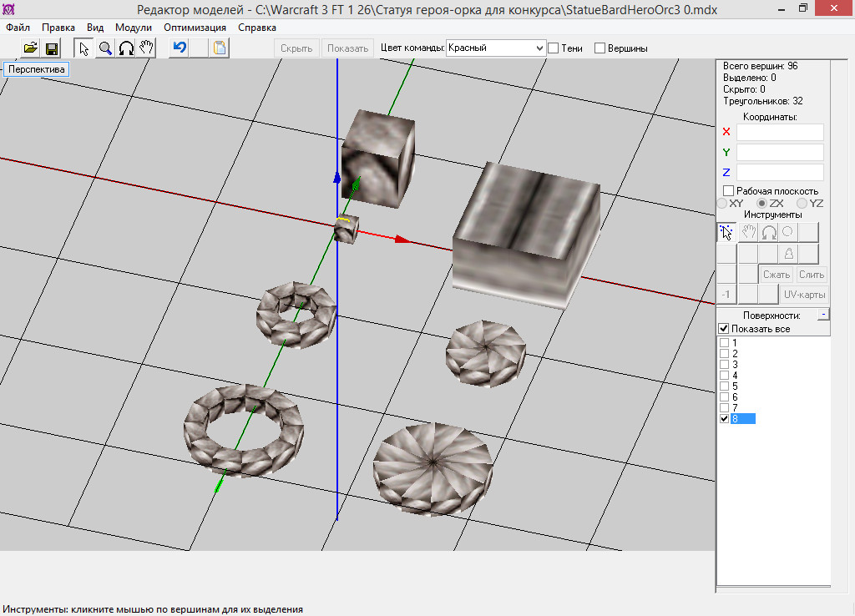Click the Выделено: 0 text

tap(749, 78)
